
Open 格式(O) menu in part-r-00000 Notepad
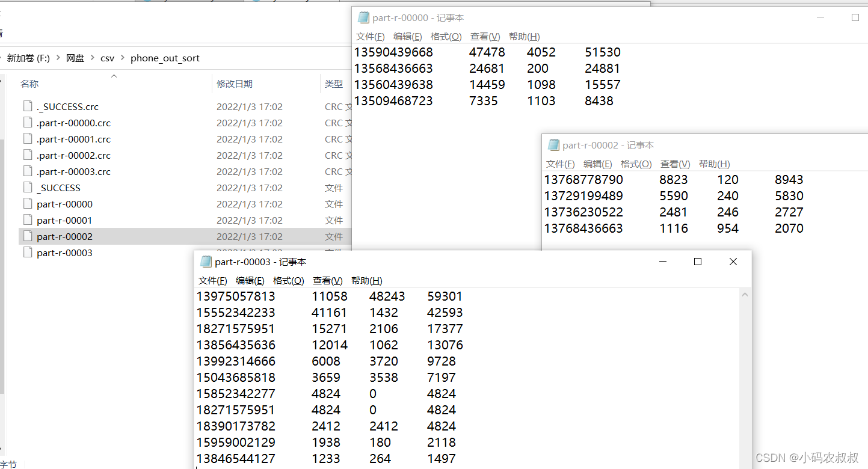pyautogui.click(x=446, y=37)
